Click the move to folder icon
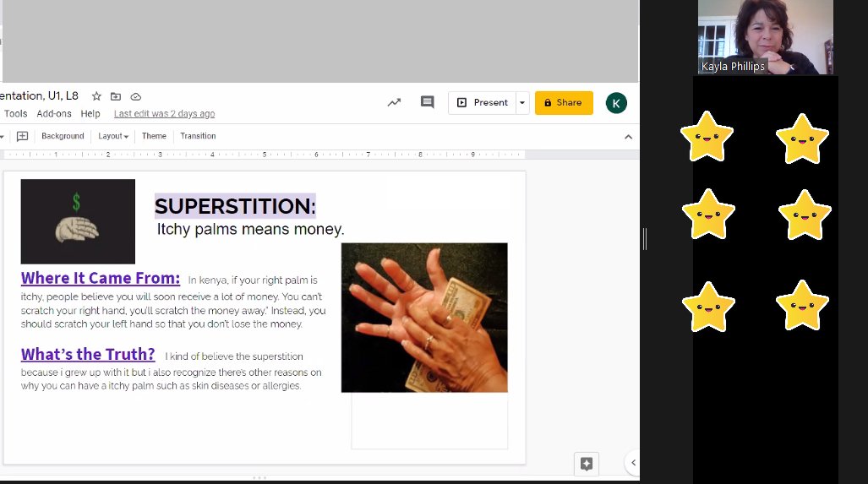Image resolution: width=868 pixels, height=484 pixels. point(116,96)
